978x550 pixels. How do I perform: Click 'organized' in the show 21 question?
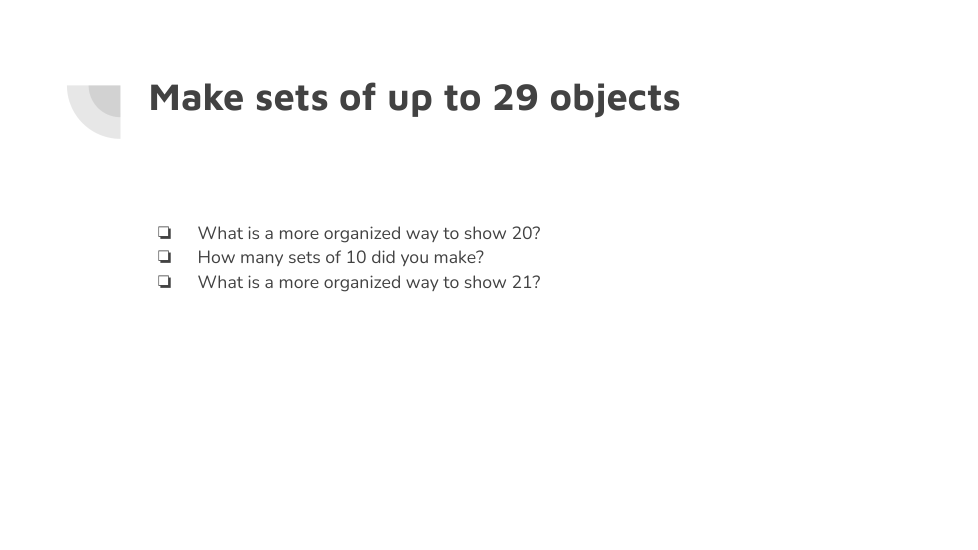pos(362,282)
